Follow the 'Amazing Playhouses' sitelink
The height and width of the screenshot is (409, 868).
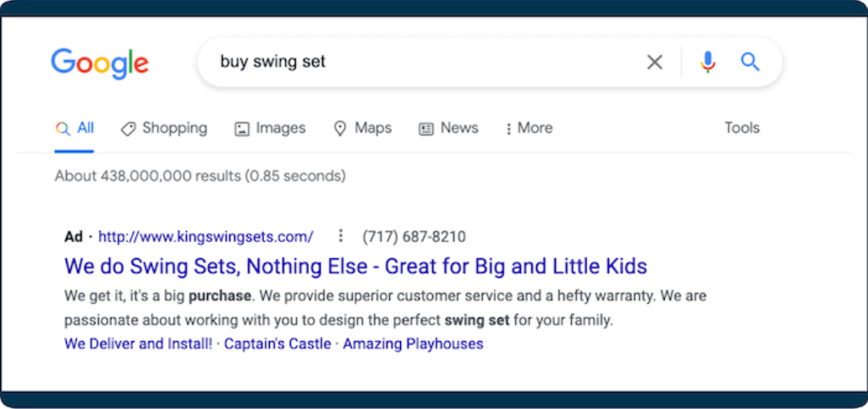point(413,344)
